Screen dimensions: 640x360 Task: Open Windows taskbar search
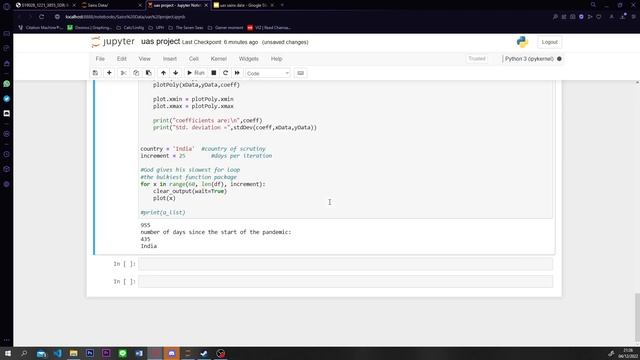tap(24, 353)
